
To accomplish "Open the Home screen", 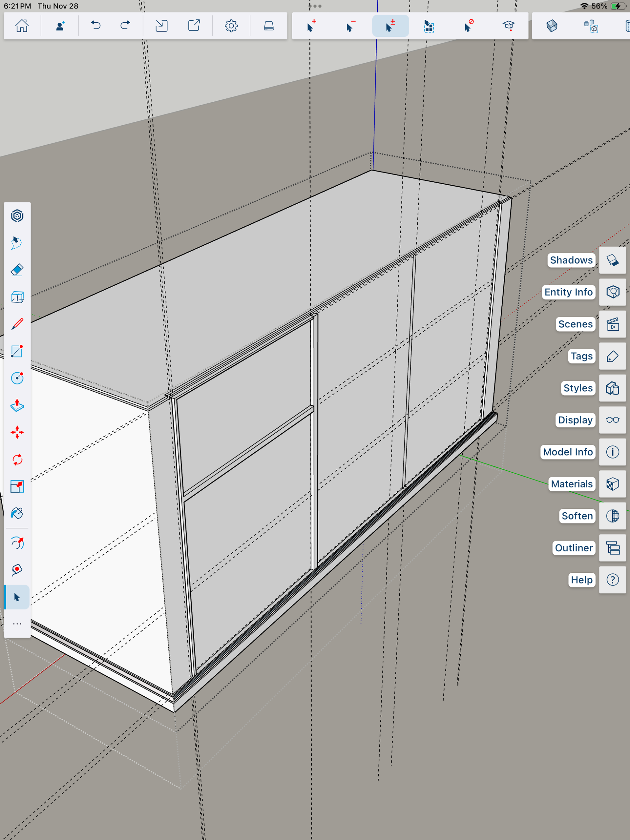I will click(22, 26).
